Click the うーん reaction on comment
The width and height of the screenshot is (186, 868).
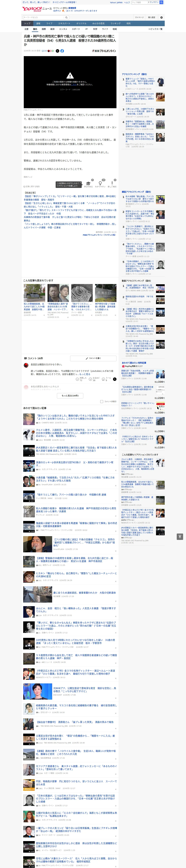pos(107,379)
